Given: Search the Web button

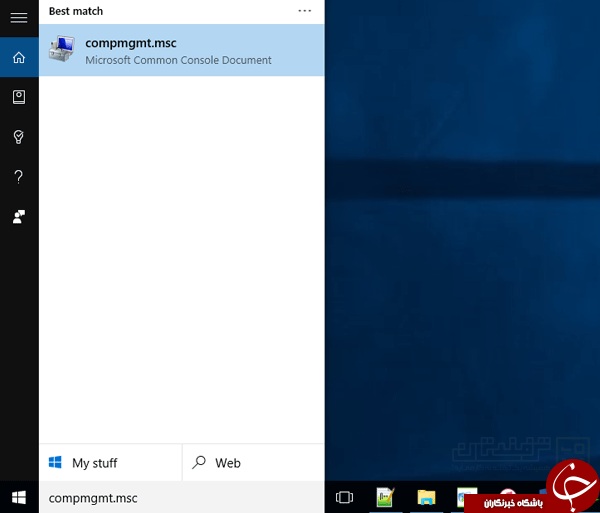Looking at the screenshot, I should click(254, 463).
